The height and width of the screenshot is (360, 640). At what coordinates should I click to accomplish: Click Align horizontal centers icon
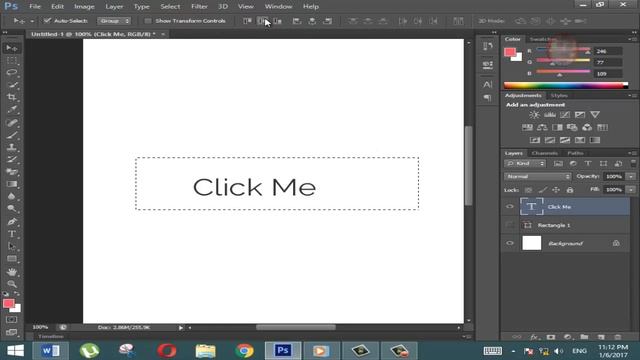click(x=312, y=21)
